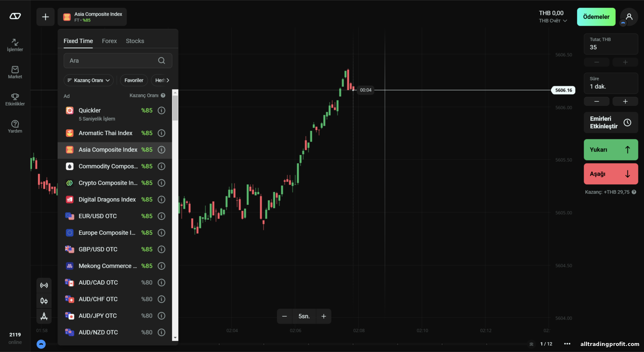Show info for EUR/USD OTC
This screenshot has height=352, width=644.
coord(161,216)
